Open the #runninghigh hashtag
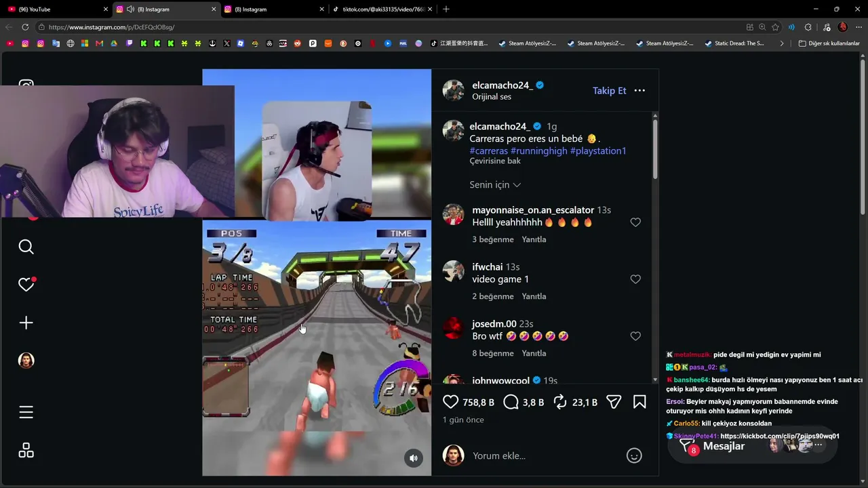This screenshot has width=868, height=488. pos(539,150)
